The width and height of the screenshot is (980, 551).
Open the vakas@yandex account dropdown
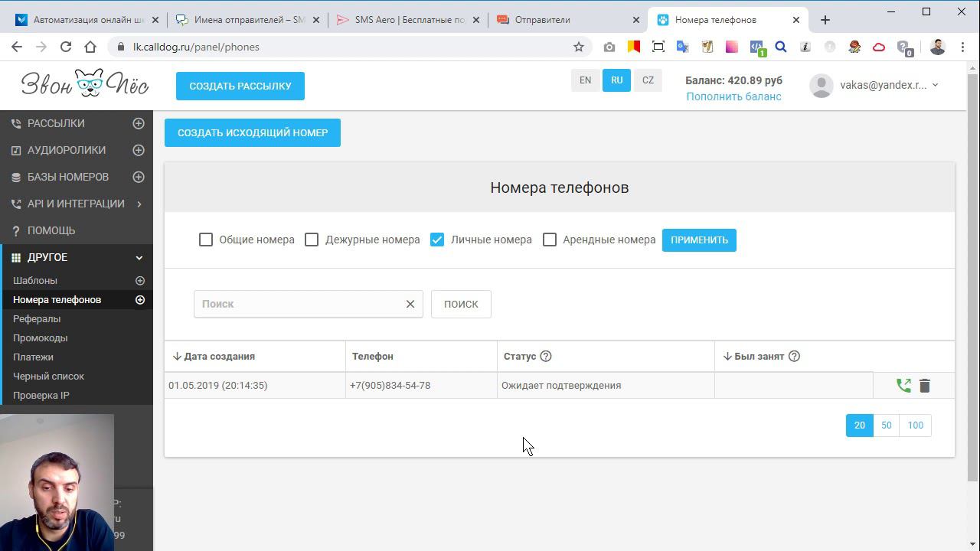[x=875, y=85]
